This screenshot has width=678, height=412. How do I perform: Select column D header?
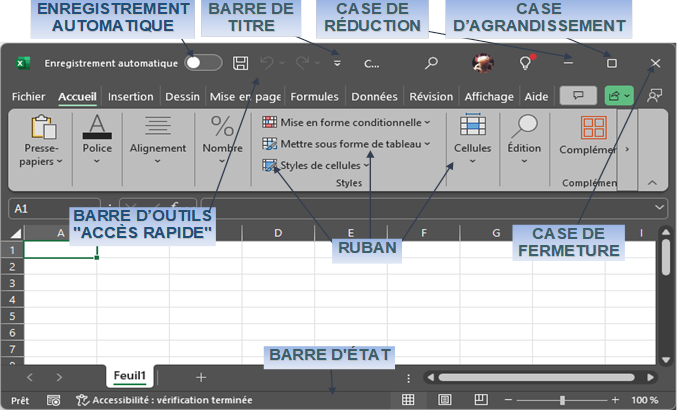point(278,233)
